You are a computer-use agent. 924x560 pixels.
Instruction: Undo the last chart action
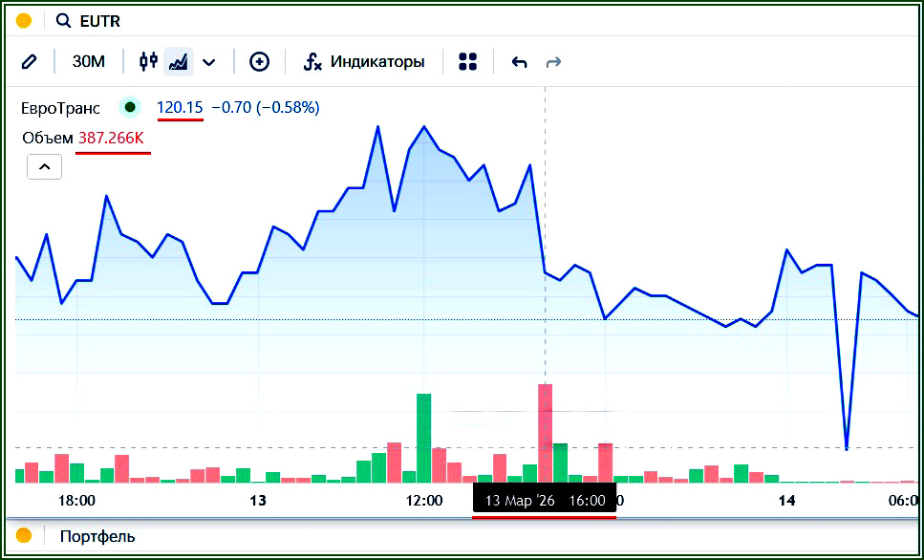tap(519, 62)
